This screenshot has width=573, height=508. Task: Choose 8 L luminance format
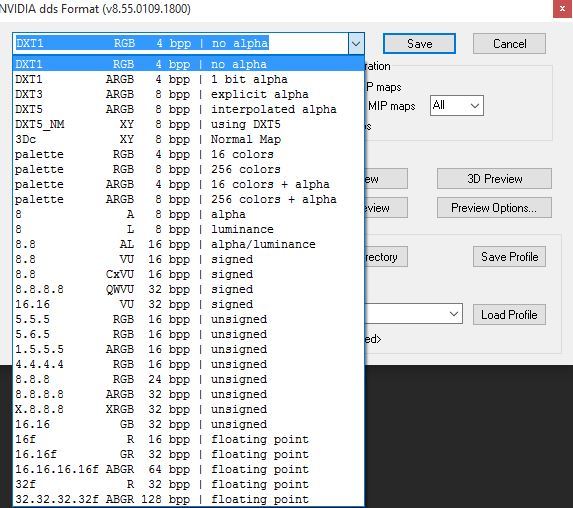pyautogui.click(x=189, y=229)
